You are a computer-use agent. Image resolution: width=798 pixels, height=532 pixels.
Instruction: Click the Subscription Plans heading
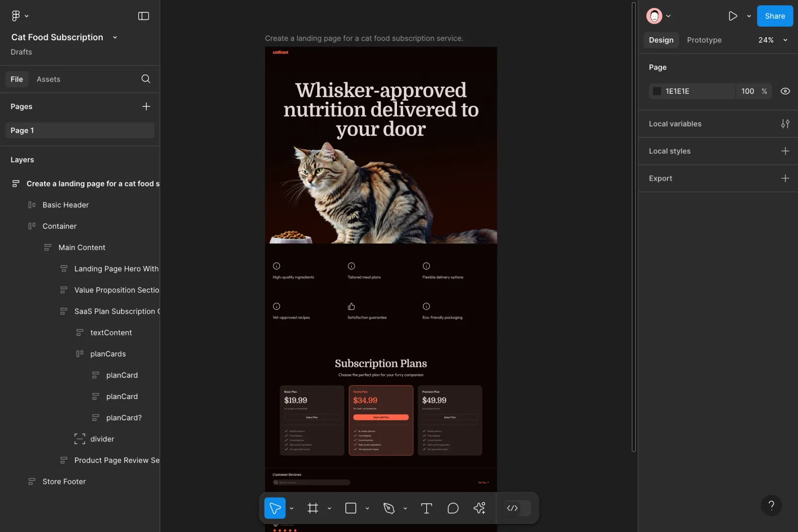tap(381, 363)
